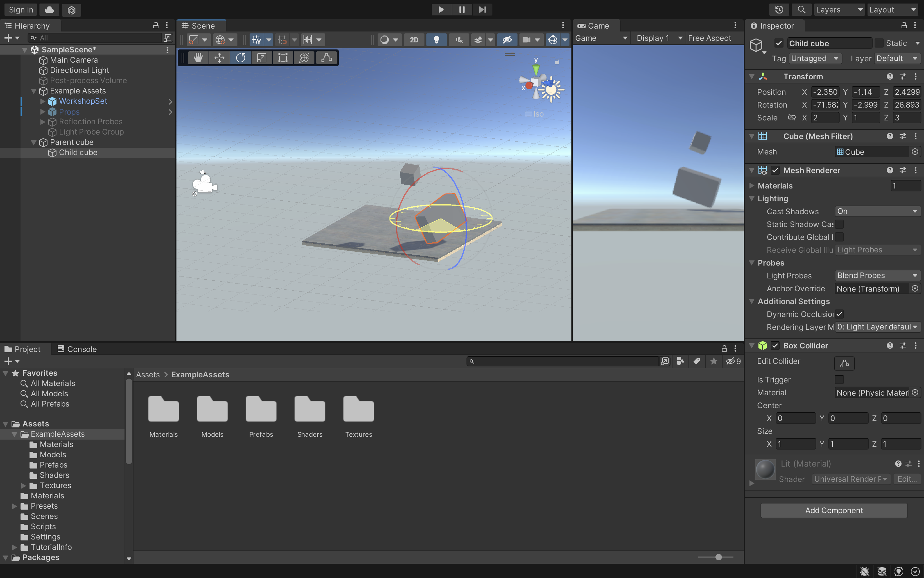
Task: Toggle Mesh Renderer enabled checkbox
Action: click(x=775, y=170)
